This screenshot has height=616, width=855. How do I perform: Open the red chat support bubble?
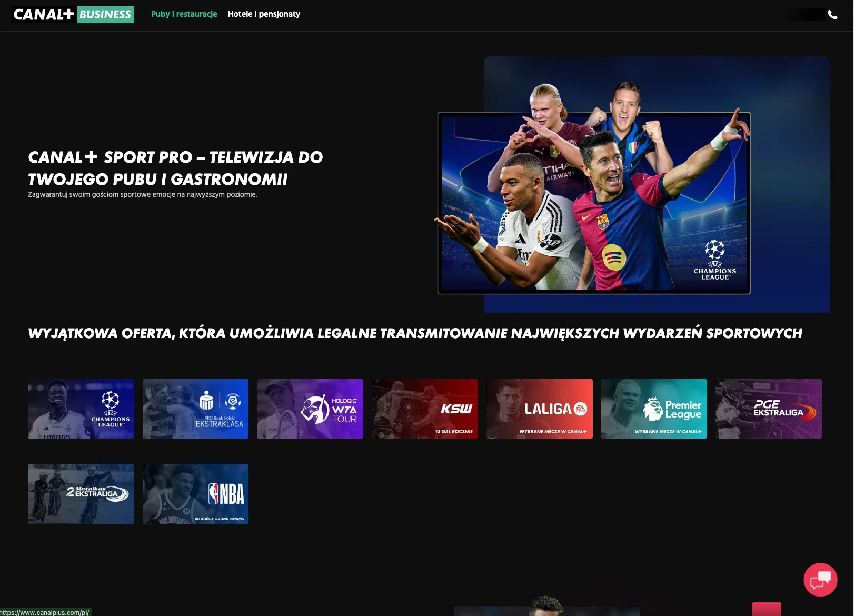coord(820,580)
